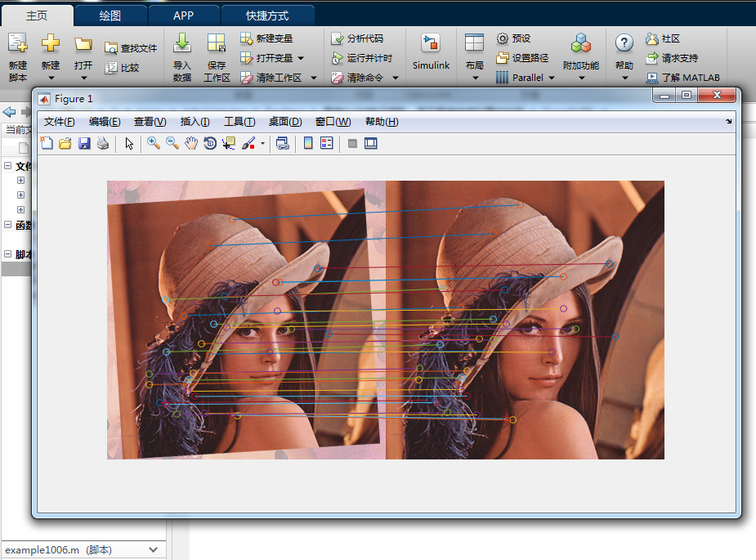Screen dimensions: 756x560
Task: Switch to the 绘图 (Plots) tab
Action: tap(110, 16)
